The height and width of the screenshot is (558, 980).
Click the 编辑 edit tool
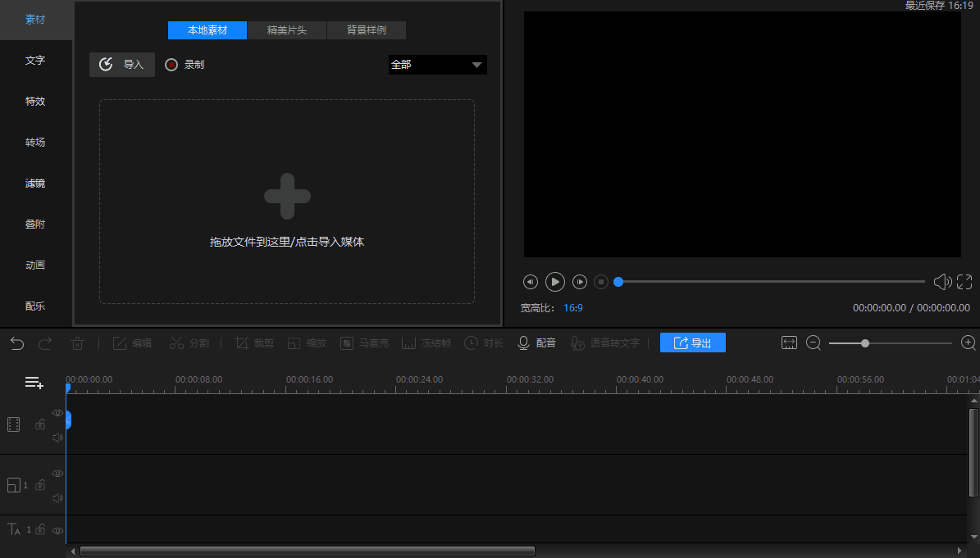[133, 343]
